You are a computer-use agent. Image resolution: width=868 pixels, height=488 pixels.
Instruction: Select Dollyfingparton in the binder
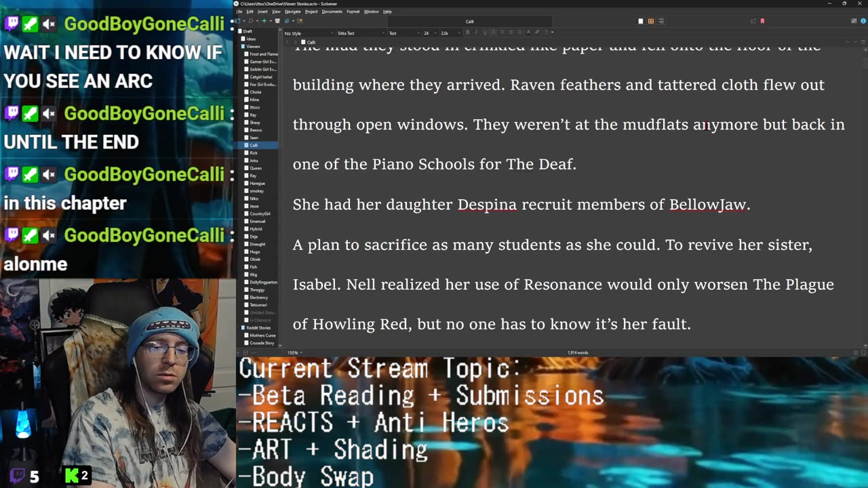coord(263,282)
